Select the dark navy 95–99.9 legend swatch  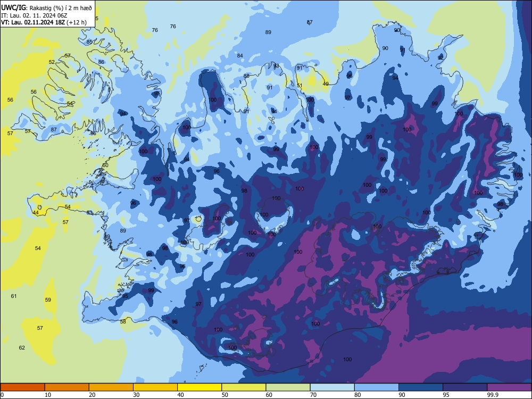click(465, 387)
